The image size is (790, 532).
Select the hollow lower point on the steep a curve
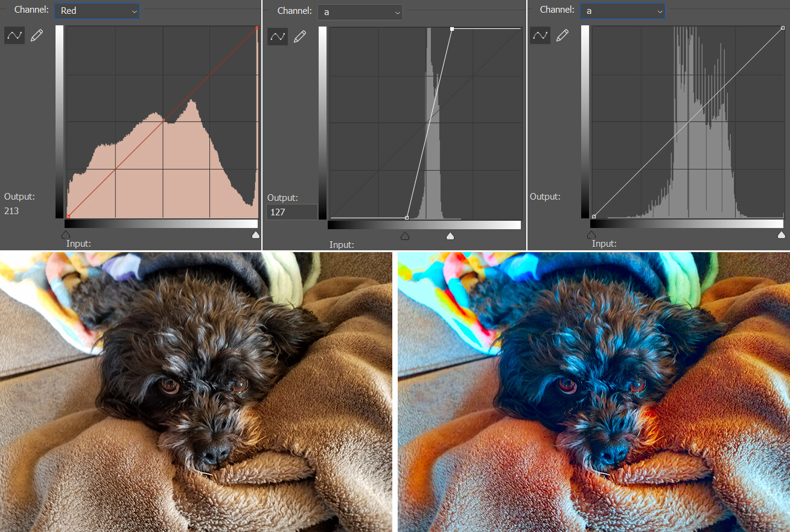(x=407, y=217)
